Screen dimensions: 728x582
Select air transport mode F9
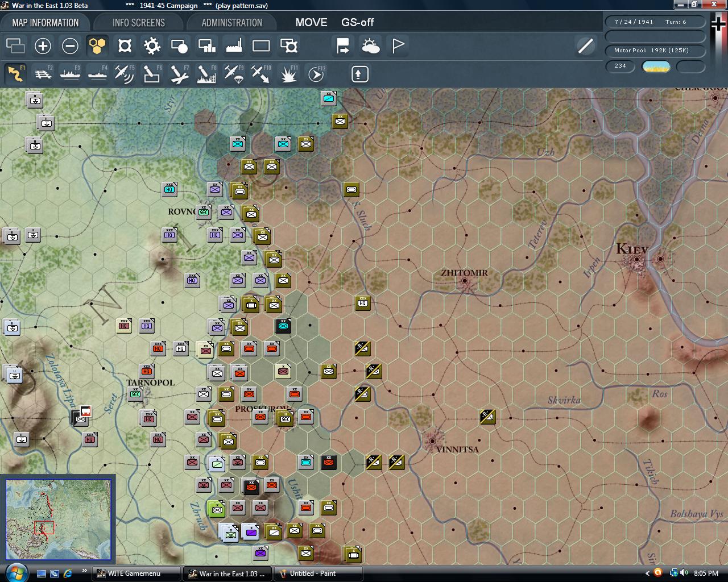[234, 74]
